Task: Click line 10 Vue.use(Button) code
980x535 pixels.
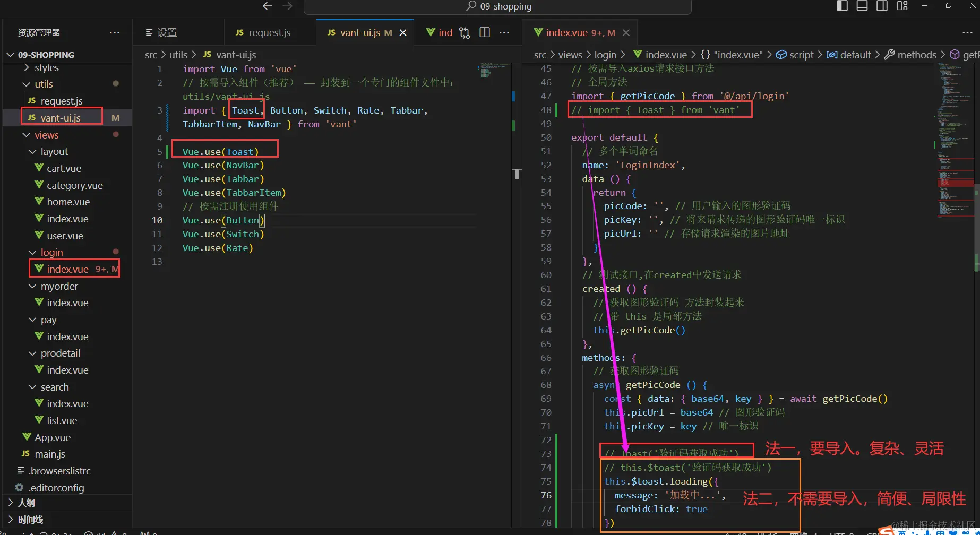Action: tap(223, 220)
